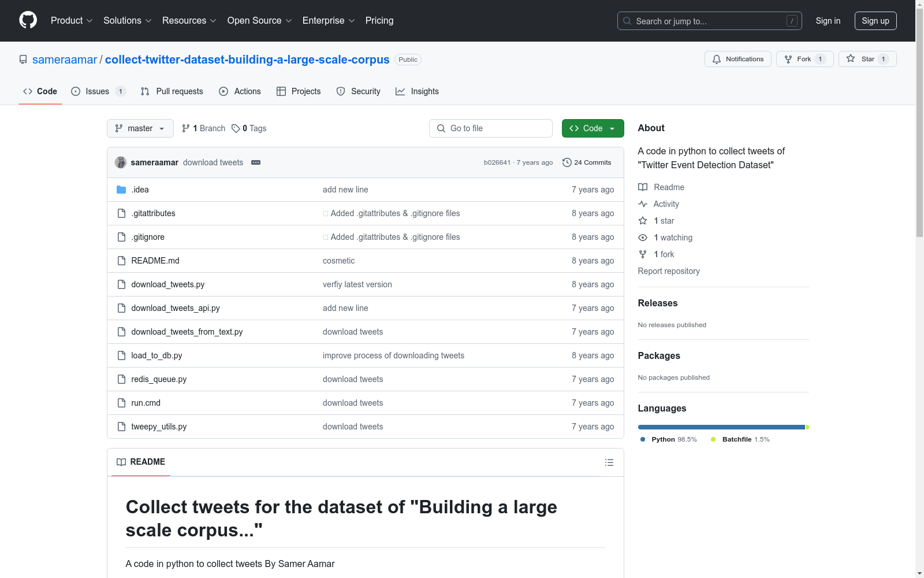The width and height of the screenshot is (924, 578).
Task: Click the file icon beside download_tweets_from_text.py
Action: (121, 332)
